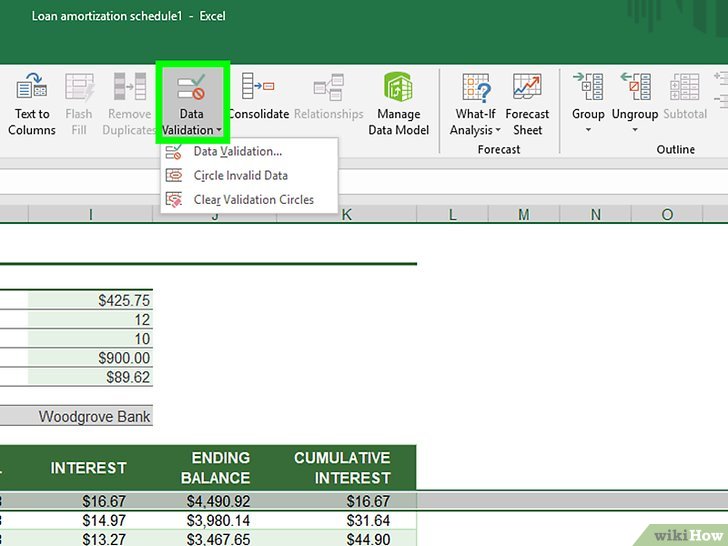The height and width of the screenshot is (546, 728).
Task: Choose Circle Invalid Data menu entry
Action: coord(249,176)
